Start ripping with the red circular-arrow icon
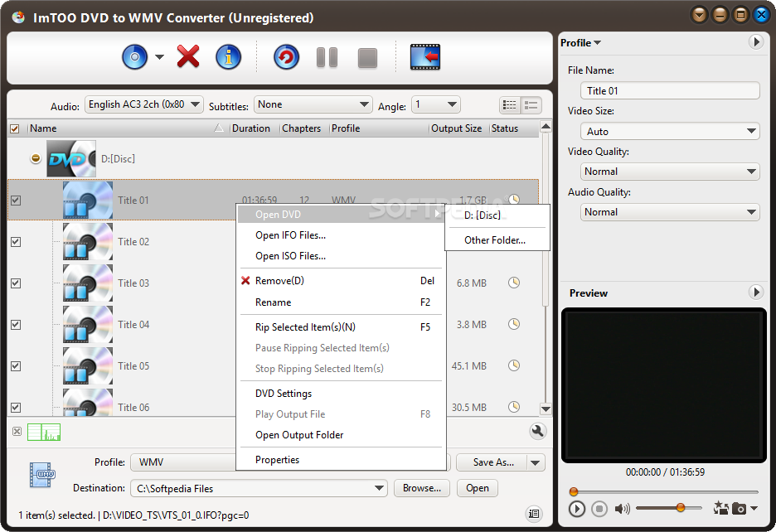 click(287, 57)
